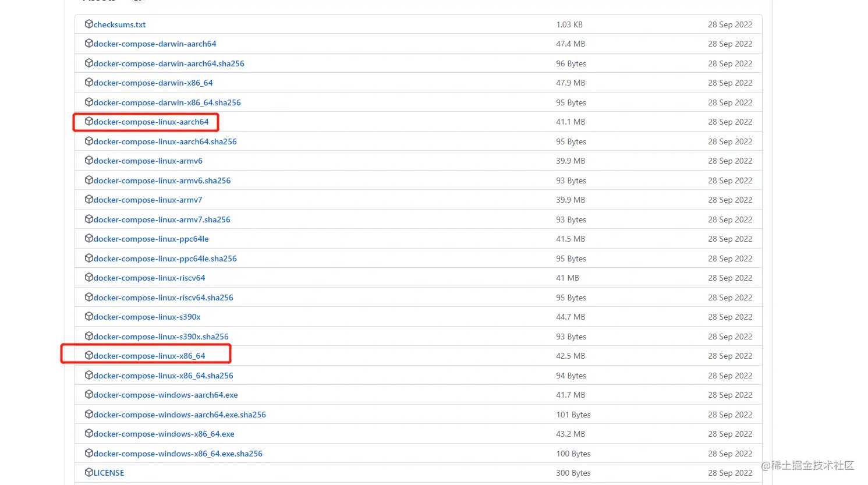Click package icon beside docker-compose-linux-s390x.sha256
The width and height of the screenshot is (868, 485).
pos(89,336)
